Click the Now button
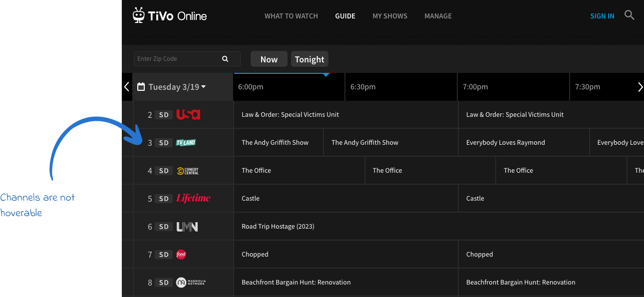This screenshot has width=644, height=297. [269, 59]
